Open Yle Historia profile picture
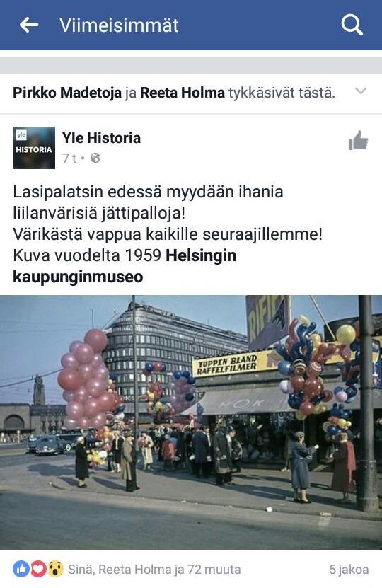Viewport: 382px width, 588px height. (34, 148)
